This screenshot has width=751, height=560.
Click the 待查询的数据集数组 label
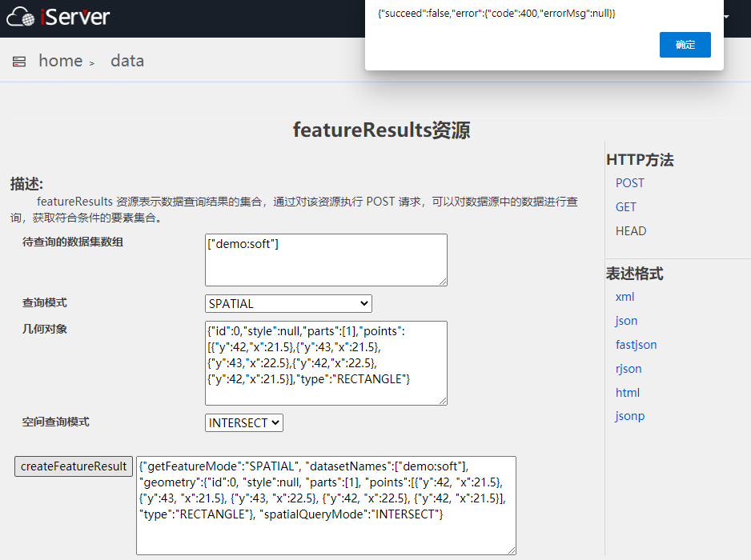73,242
